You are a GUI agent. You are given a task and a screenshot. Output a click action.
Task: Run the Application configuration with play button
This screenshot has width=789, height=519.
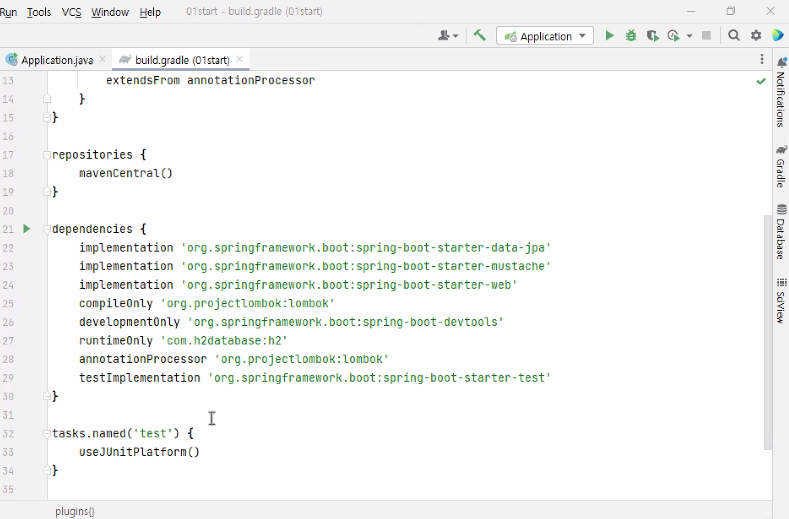[x=609, y=36]
